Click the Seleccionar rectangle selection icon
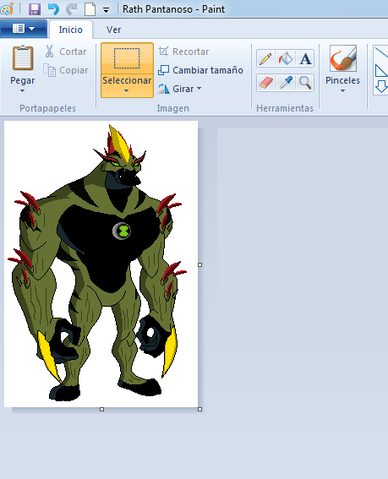This screenshot has width=388, height=479. click(x=127, y=58)
